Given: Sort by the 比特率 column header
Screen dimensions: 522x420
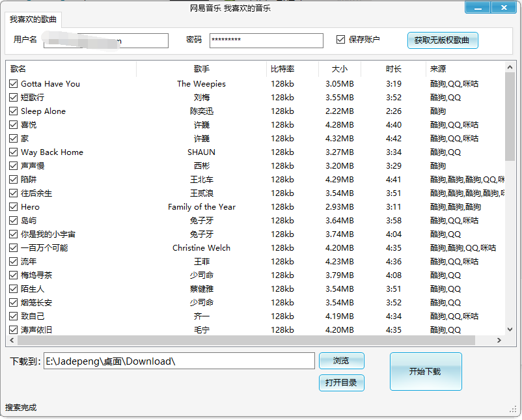Looking at the screenshot, I should tap(292, 69).
